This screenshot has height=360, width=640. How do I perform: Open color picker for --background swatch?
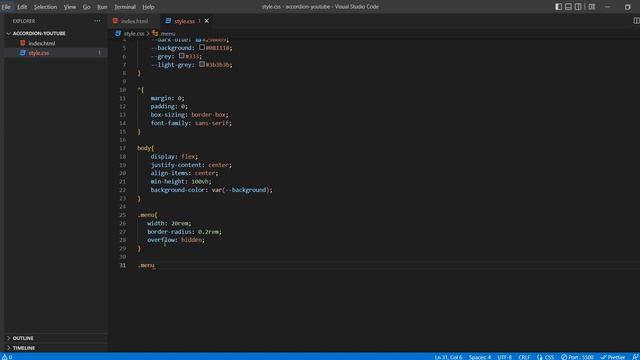[x=202, y=47]
